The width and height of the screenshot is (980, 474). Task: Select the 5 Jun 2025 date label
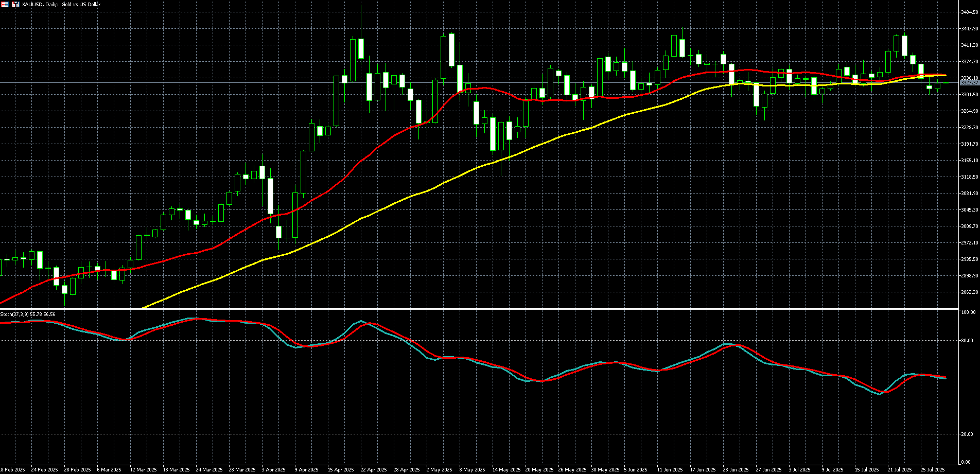636,470
